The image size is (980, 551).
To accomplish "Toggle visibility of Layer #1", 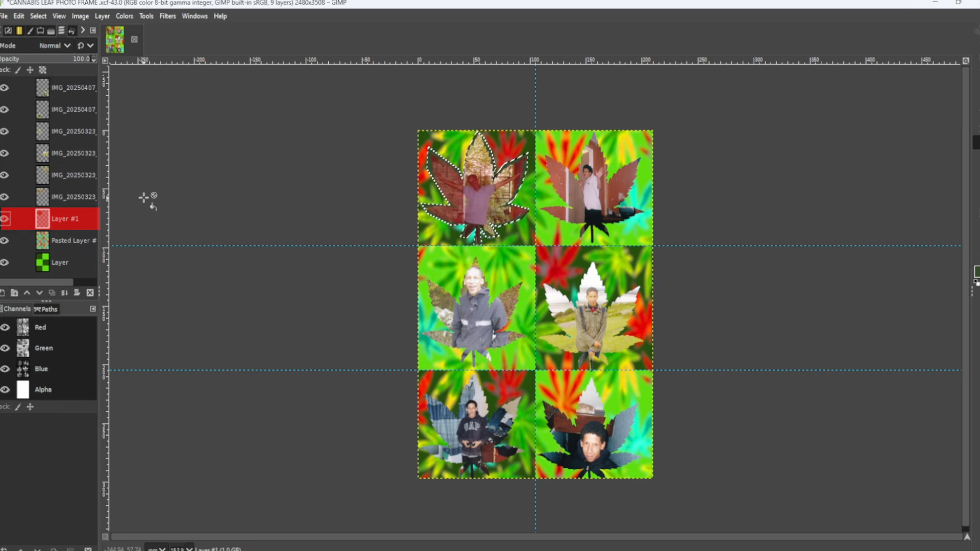I will (x=5, y=219).
